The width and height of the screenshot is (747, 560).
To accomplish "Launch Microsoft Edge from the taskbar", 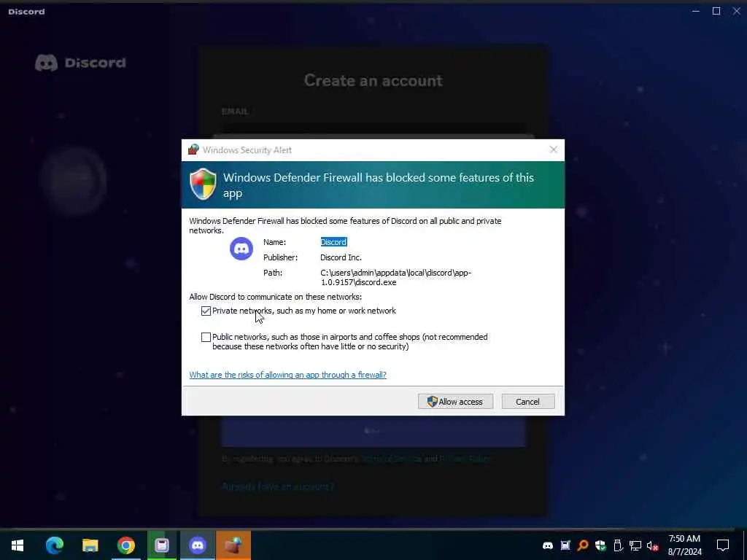I will (x=54, y=545).
